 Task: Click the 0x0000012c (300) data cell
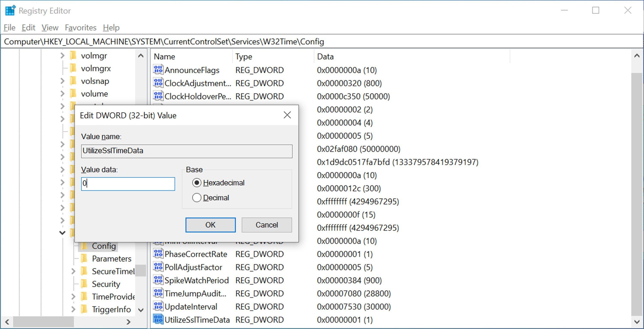tap(349, 188)
